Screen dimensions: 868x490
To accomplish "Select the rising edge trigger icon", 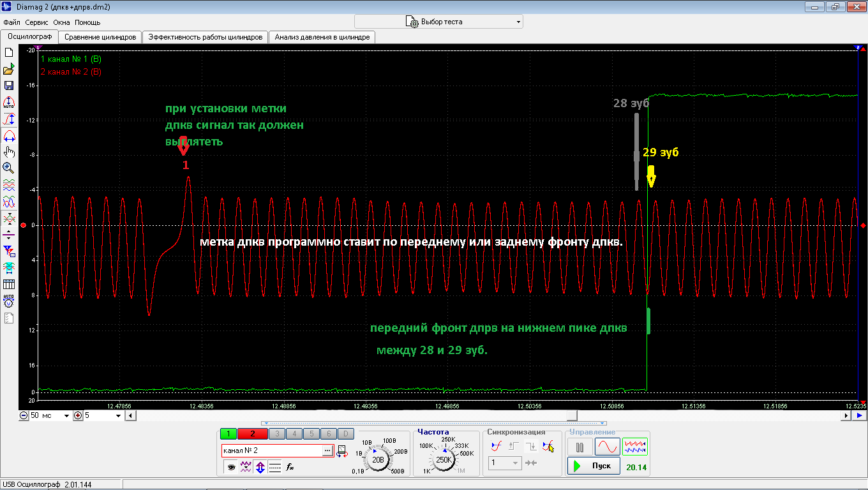I will [513, 447].
